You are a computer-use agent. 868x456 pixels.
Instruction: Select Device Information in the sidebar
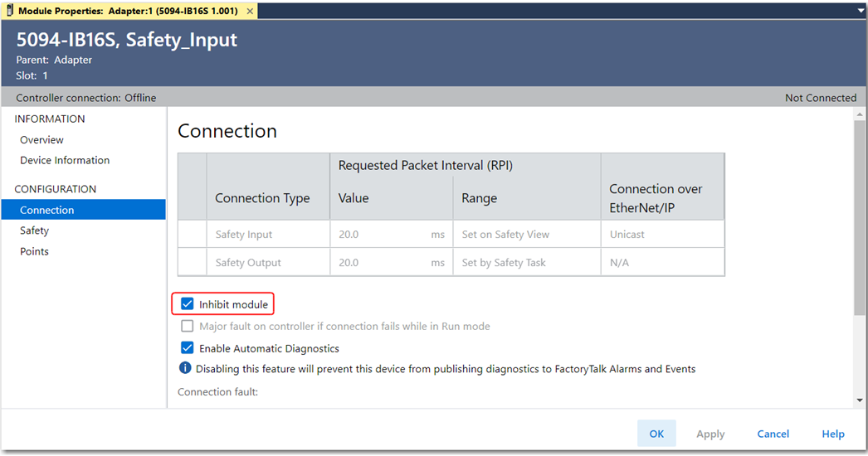pos(65,160)
